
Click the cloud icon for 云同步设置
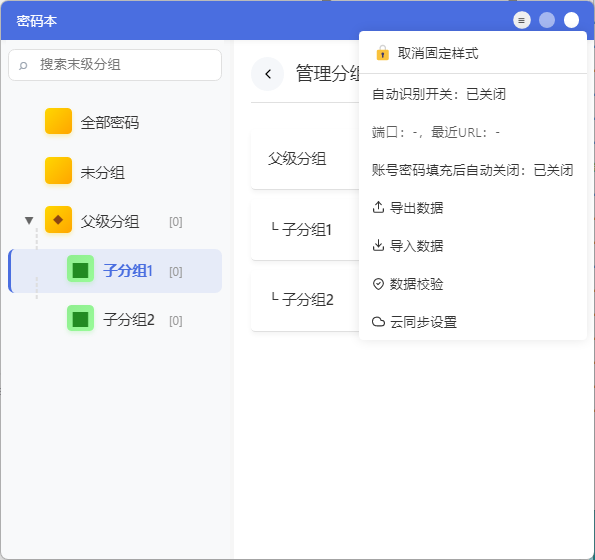tap(378, 322)
